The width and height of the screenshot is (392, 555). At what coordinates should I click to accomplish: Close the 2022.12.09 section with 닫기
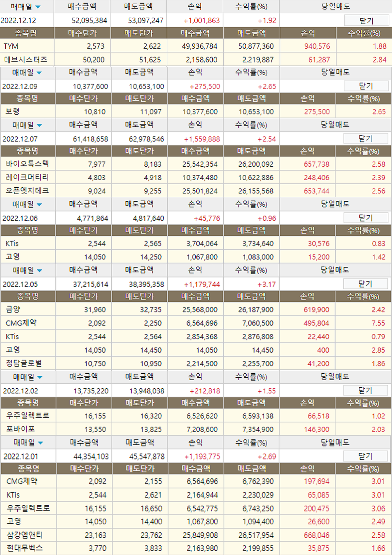[x=366, y=86]
